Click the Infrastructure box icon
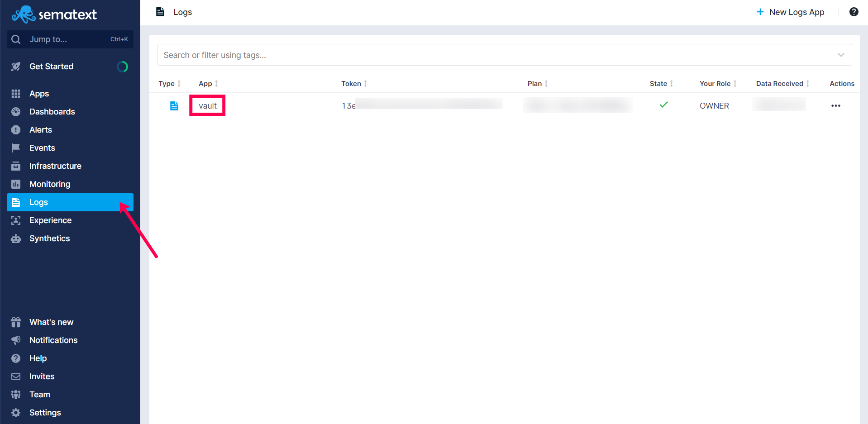 [x=16, y=166]
